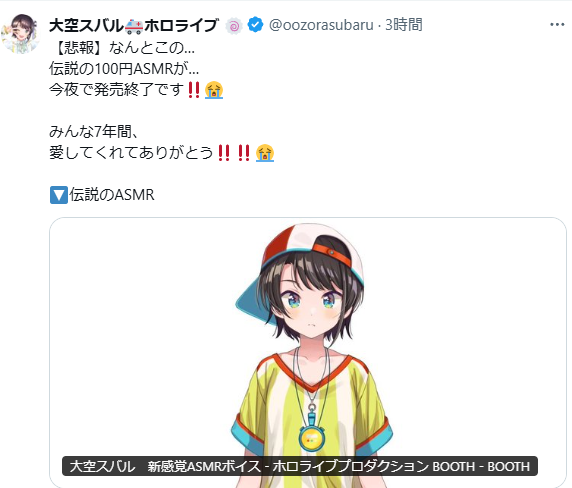Viewport: 572px width, 488px height.
Task: Open the @oozorasubaru handle link
Action: pyautogui.click(x=321, y=25)
